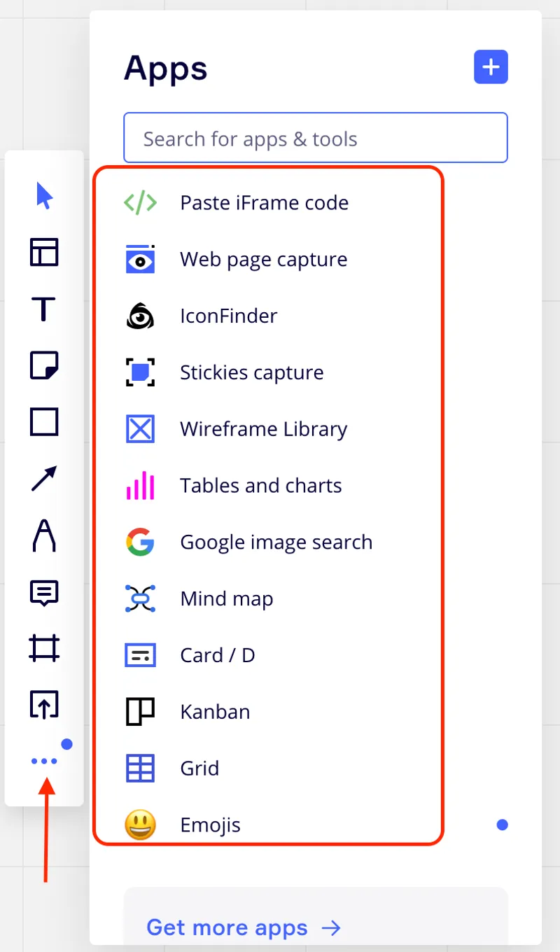Pick the Sticky note tool
This screenshot has height=952, width=560.
click(x=44, y=365)
